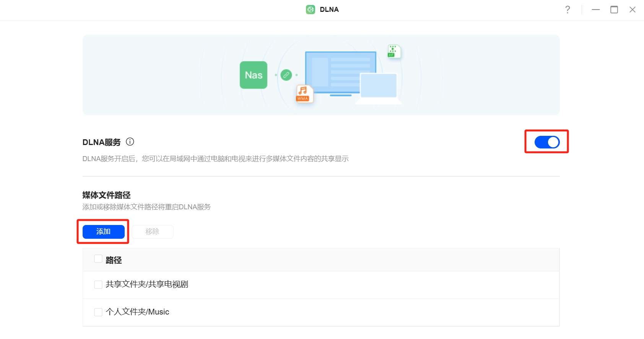Click the blue 添加 button
The width and height of the screenshot is (644, 339).
pos(104,232)
